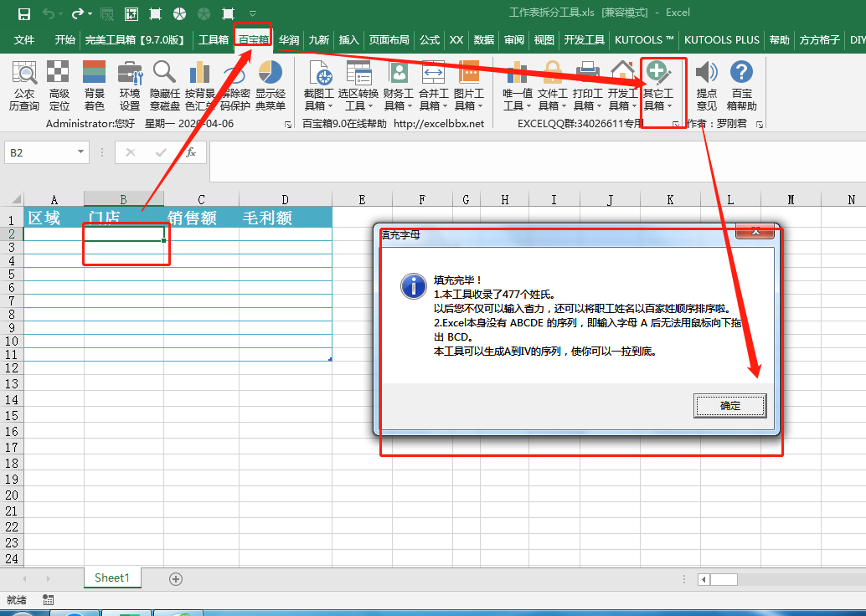Open the 页面布局 ribbon tab
This screenshot has height=616, width=866.
pyautogui.click(x=389, y=39)
